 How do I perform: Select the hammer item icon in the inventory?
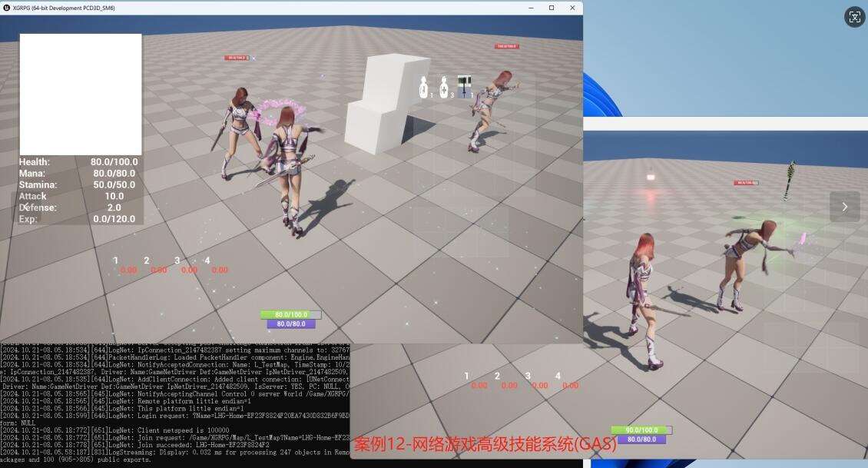464,87
